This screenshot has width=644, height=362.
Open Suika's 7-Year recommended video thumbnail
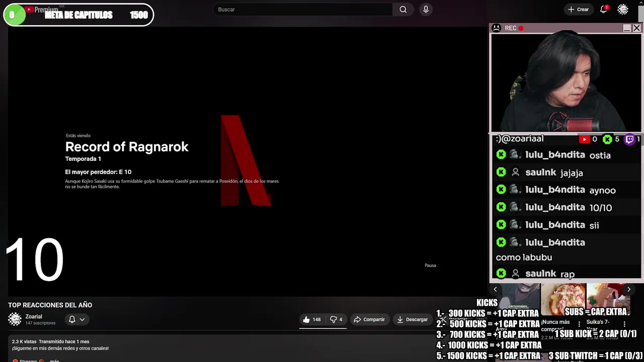coord(608,299)
